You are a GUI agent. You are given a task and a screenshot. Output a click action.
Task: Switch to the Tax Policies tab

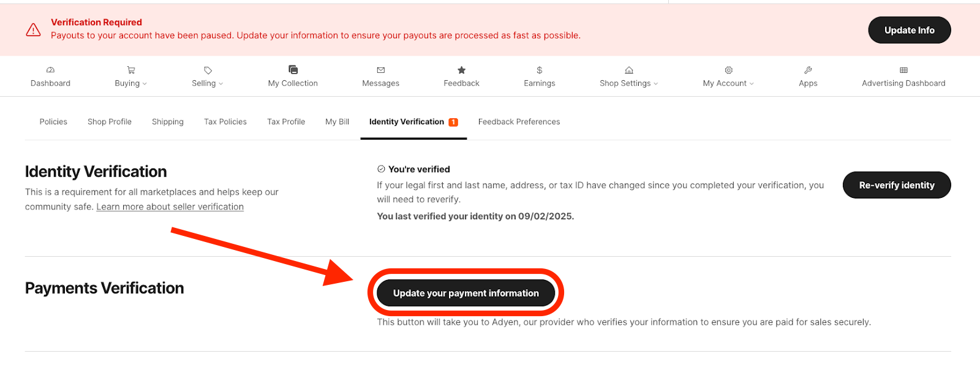(225, 122)
